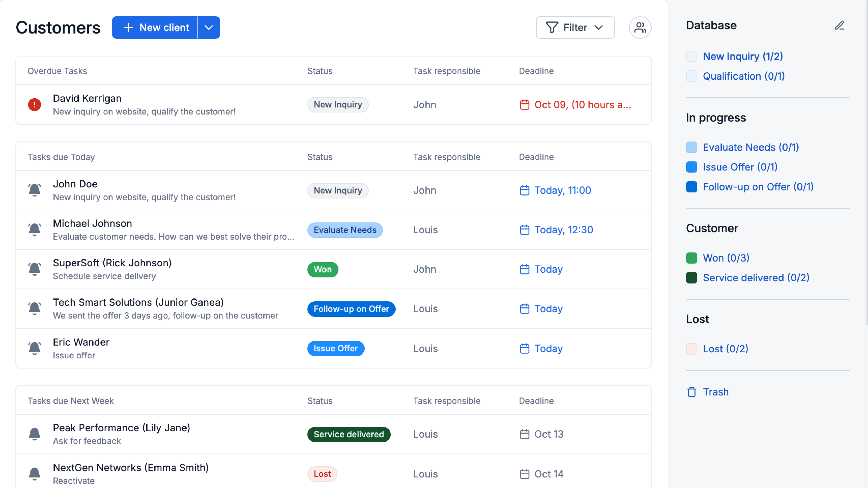Click the contacts icon in the top right corner

[640, 27]
